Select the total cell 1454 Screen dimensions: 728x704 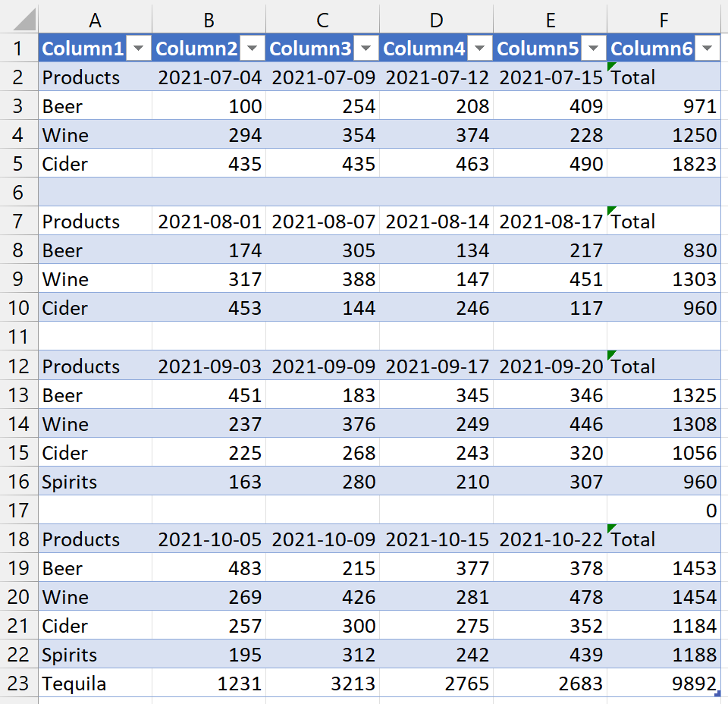(664, 596)
